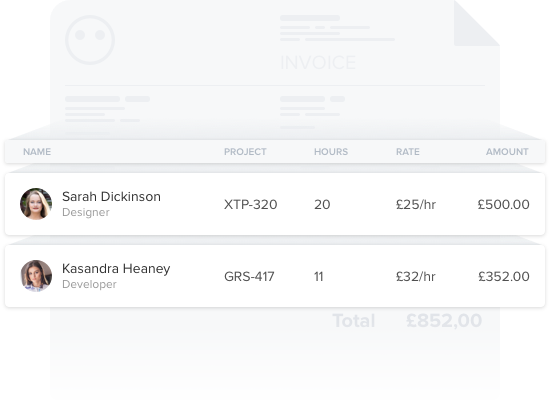Click the £32/hr rate

pos(416,276)
